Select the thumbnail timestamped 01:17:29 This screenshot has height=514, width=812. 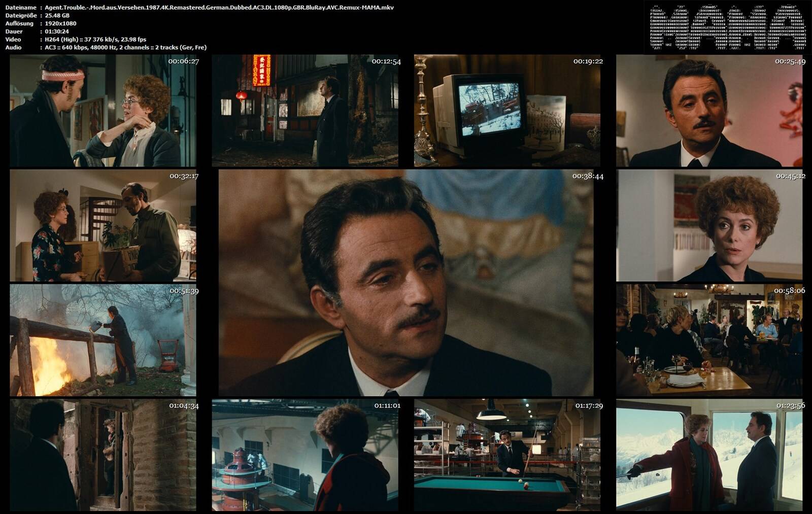[507, 455]
